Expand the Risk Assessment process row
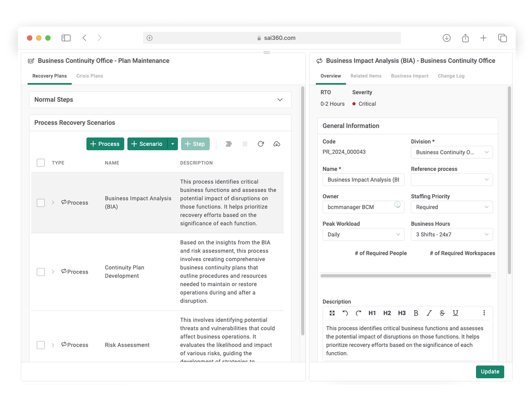Viewport: 532px width, 410px height. coord(53,345)
